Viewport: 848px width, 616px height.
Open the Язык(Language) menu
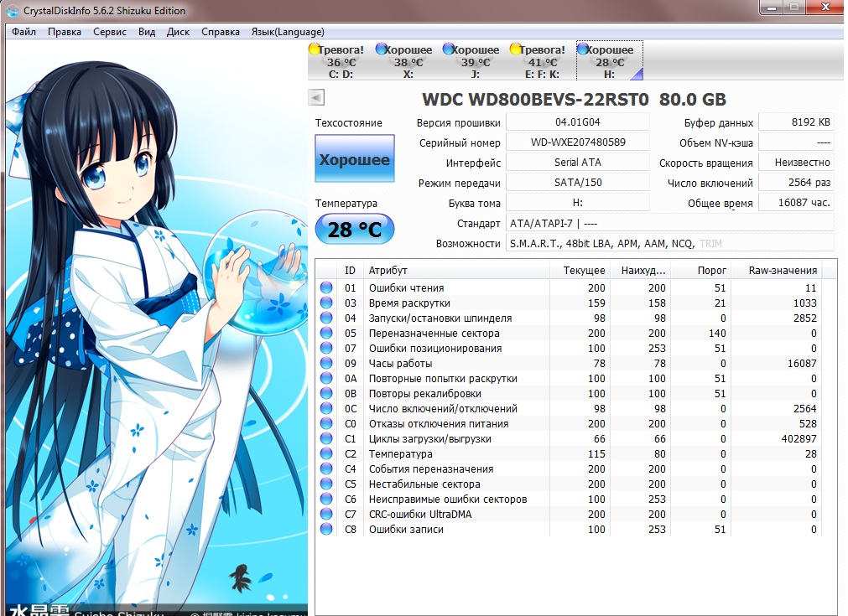click(x=288, y=32)
